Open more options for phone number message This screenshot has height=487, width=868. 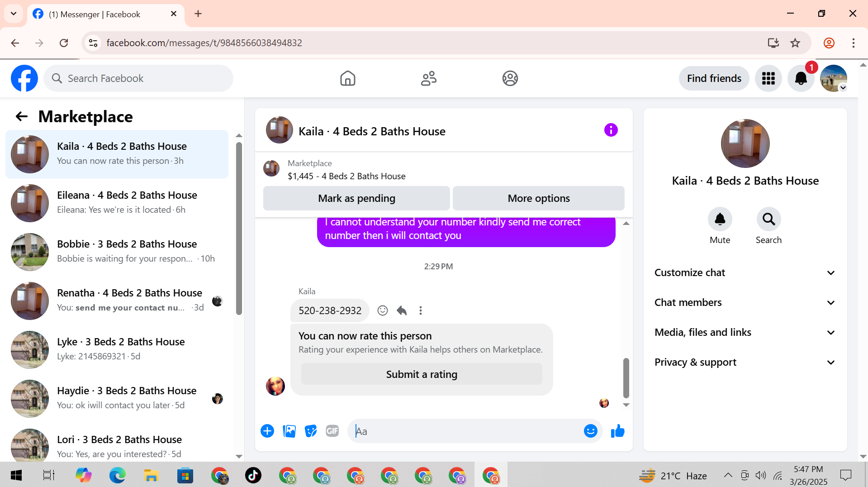[x=421, y=310]
